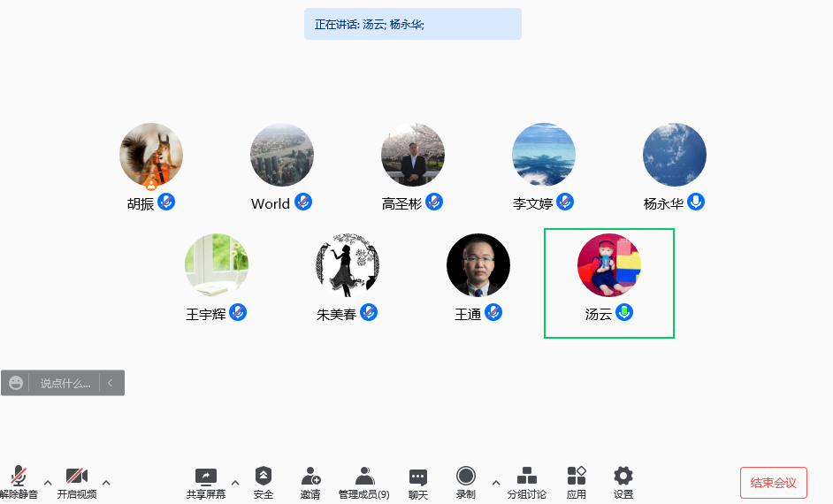The width and height of the screenshot is (833, 504).
Task: Toggle 高圣彬's muted microphone indicator
Action: point(434,202)
